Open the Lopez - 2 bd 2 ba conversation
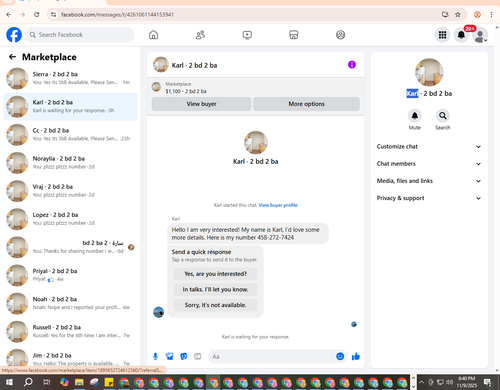Viewport: 500px width, 390px height. click(70, 219)
